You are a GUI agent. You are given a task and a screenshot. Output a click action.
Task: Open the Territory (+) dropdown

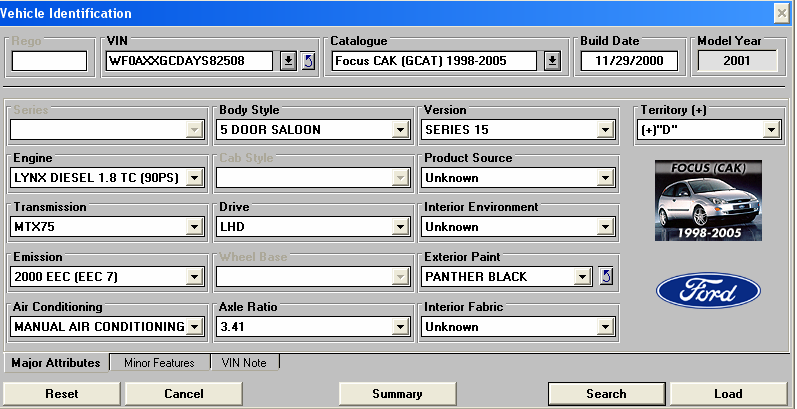point(770,130)
